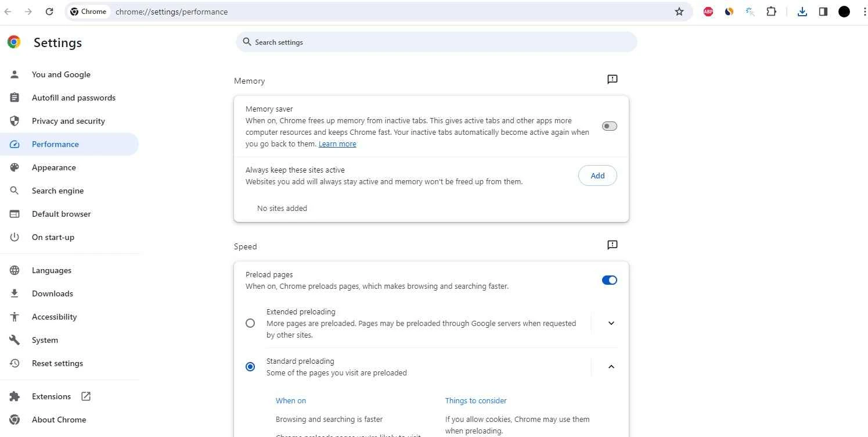This screenshot has height=437, width=868.
Task: Send feedback for the Memory section
Action: [x=612, y=80]
